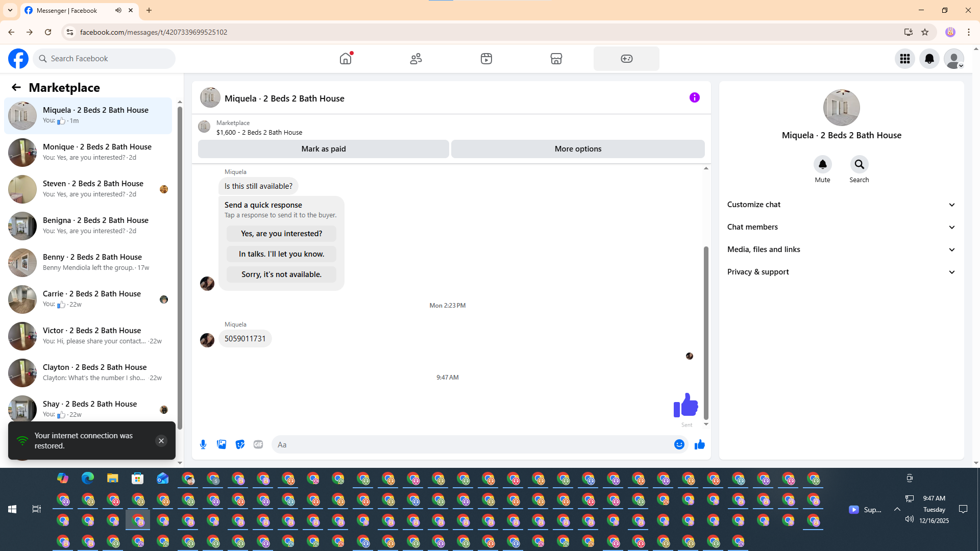Open the Windows Start menu
Screen dimensions: 980x551
[x=12, y=509]
